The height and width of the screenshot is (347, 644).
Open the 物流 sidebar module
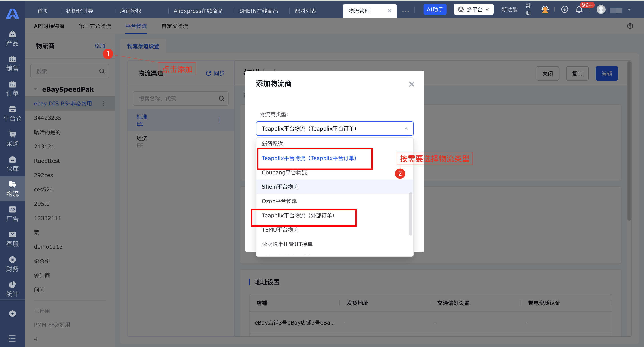tap(12, 189)
